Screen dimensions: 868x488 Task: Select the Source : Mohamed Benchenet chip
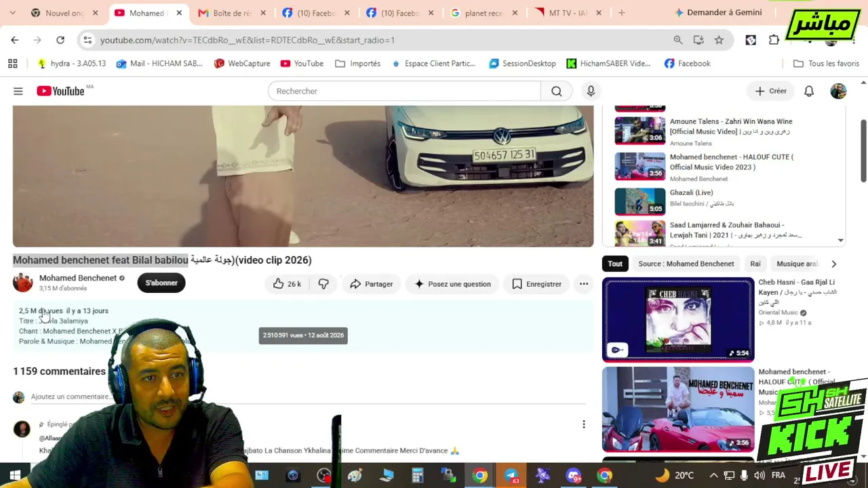click(686, 264)
